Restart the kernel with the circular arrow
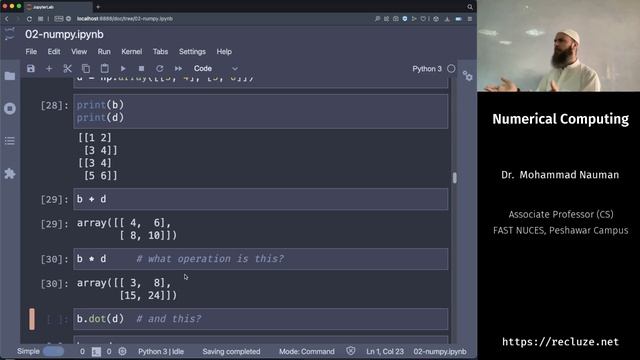Image resolution: width=640 pixels, height=360 pixels. [x=160, y=69]
